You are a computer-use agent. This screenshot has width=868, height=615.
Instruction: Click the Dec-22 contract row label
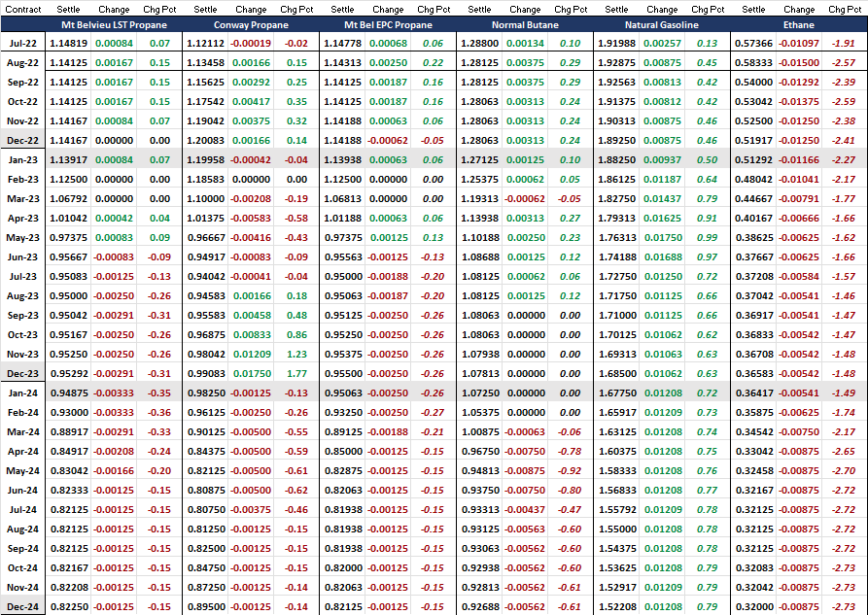(22, 141)
